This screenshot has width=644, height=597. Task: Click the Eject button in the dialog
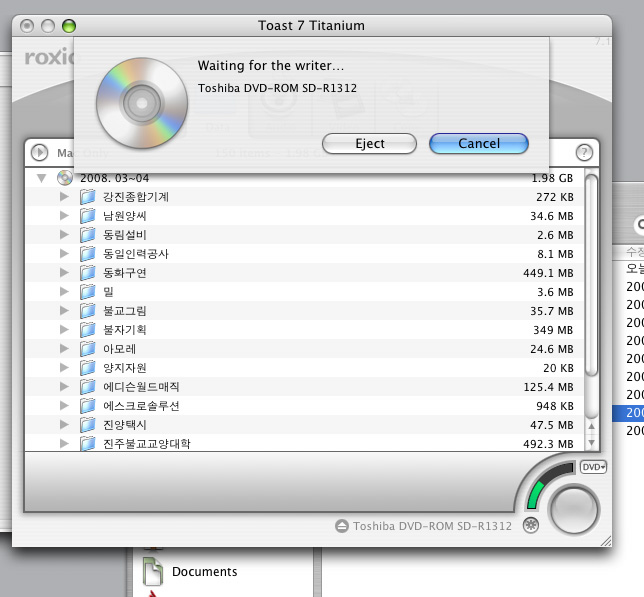pos(369,144)
